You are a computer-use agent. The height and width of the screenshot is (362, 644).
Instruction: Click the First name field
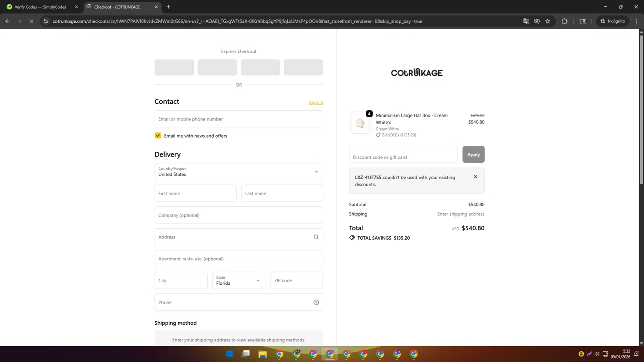195,193
